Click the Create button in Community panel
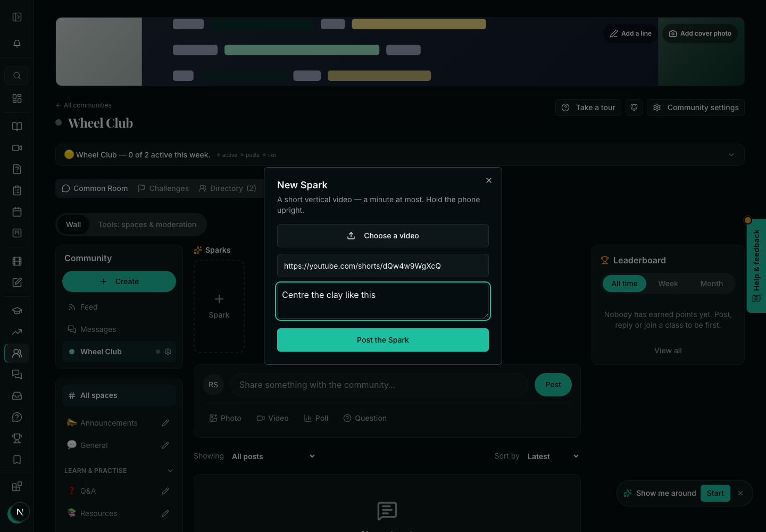Screen dimensions: 766x532 pyautogui.click(x=119, y=281)
